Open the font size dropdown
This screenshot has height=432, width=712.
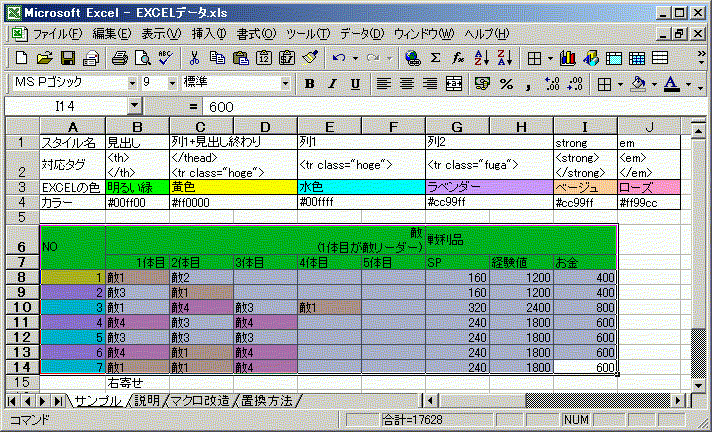click(x=172, y=84)
